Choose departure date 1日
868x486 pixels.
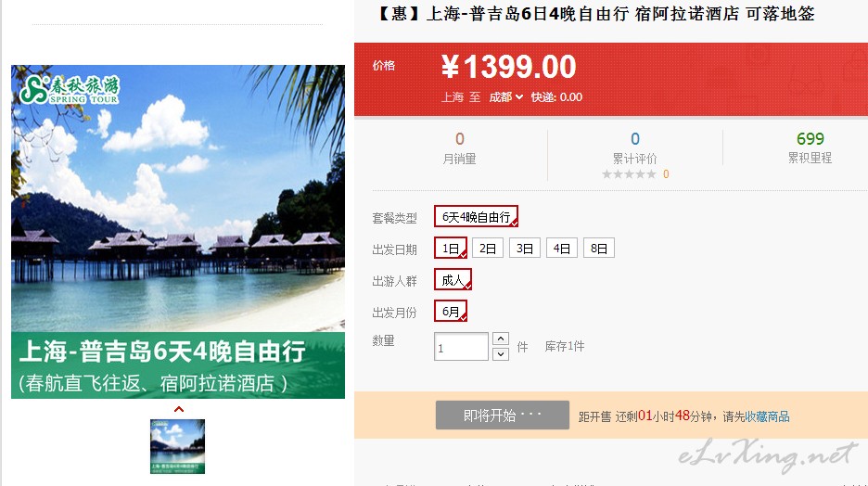coord(451,248)
